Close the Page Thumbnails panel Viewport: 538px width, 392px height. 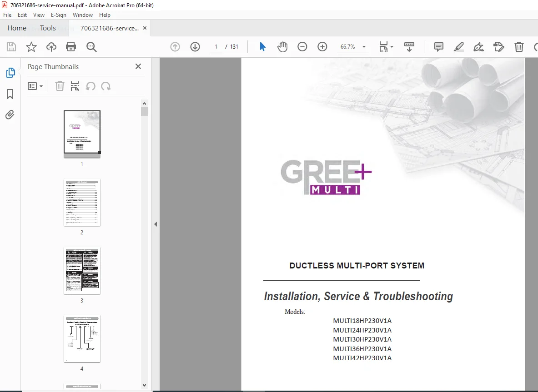138,66
